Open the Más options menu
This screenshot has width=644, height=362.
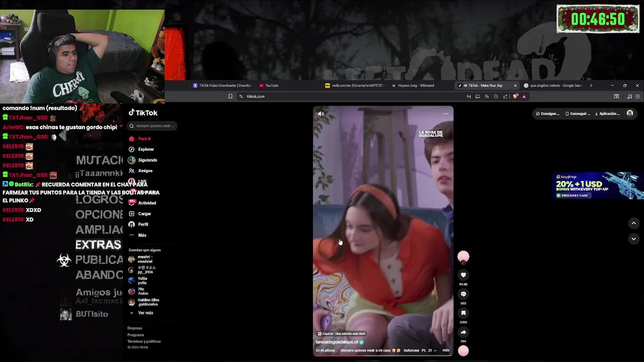tap(138, 235)
